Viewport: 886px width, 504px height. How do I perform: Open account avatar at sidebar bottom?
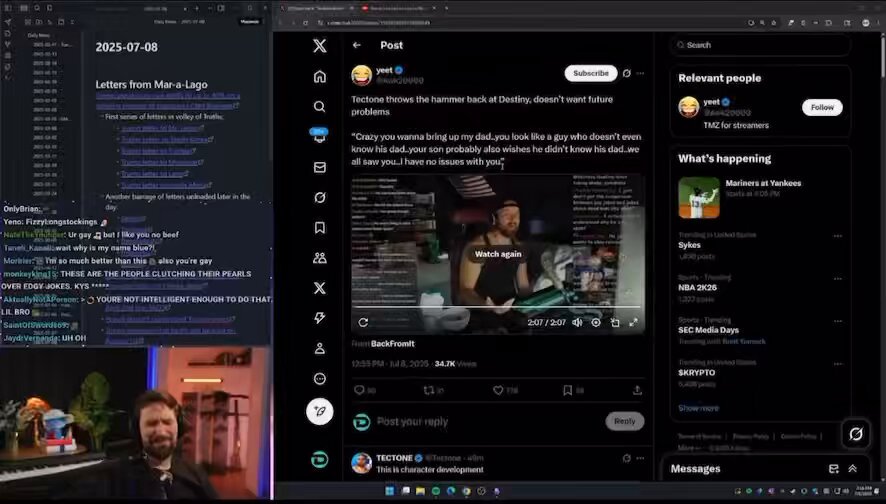(x=320, y=460)
